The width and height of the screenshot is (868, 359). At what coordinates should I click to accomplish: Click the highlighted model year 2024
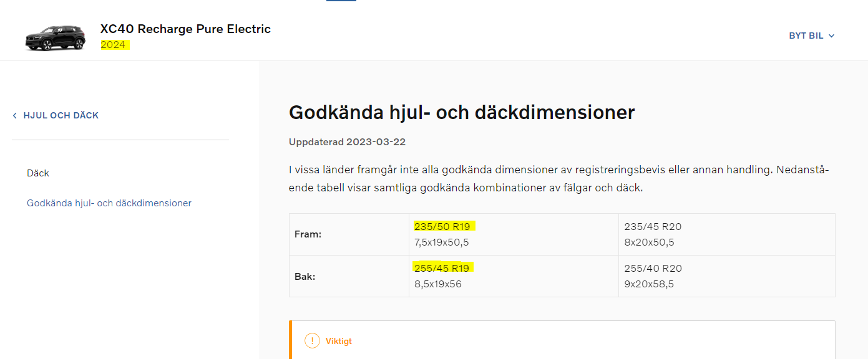tap(114, 45)
